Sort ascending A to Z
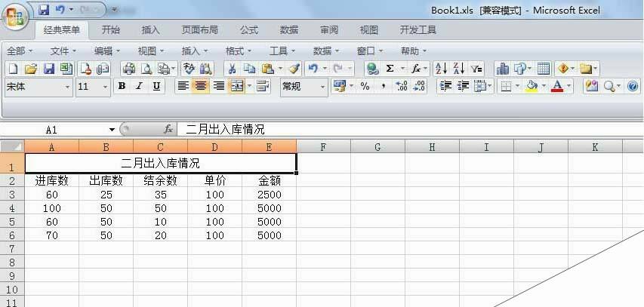 click(x=441, y=69)
